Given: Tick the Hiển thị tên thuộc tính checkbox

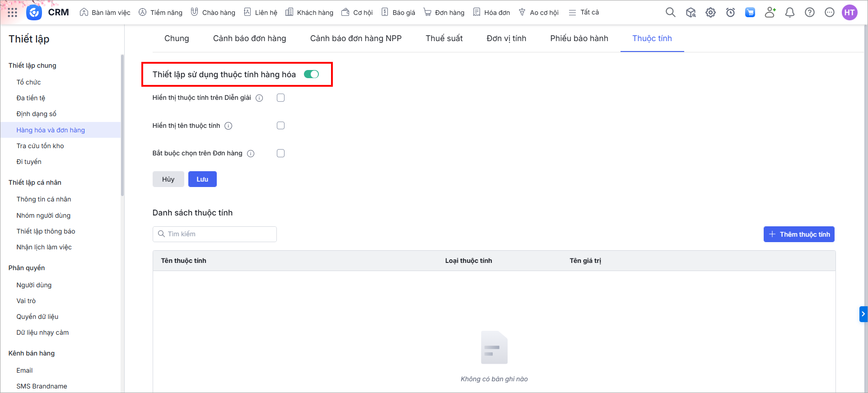Looking at the screenshot, I should 280,126.
